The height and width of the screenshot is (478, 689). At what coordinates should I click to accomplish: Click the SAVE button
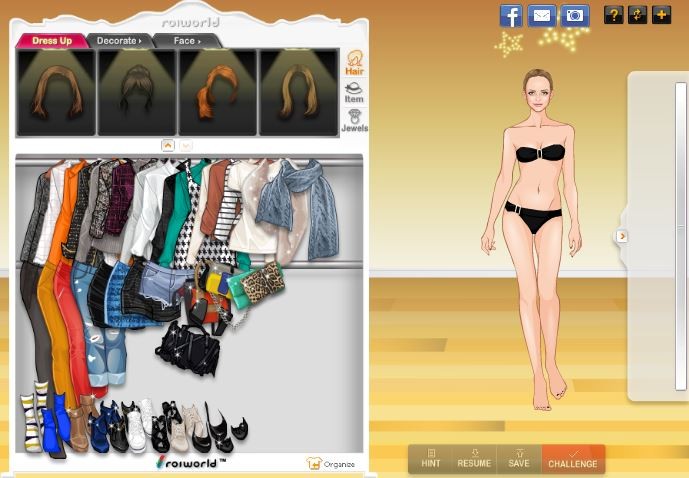(518, 459)
